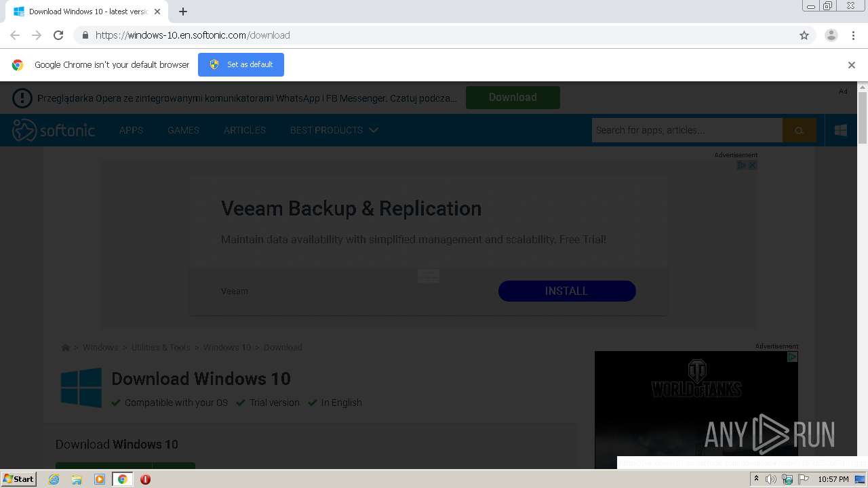Open the APPS menu item
The image size is (868, 488).
(x=131, y=130)
